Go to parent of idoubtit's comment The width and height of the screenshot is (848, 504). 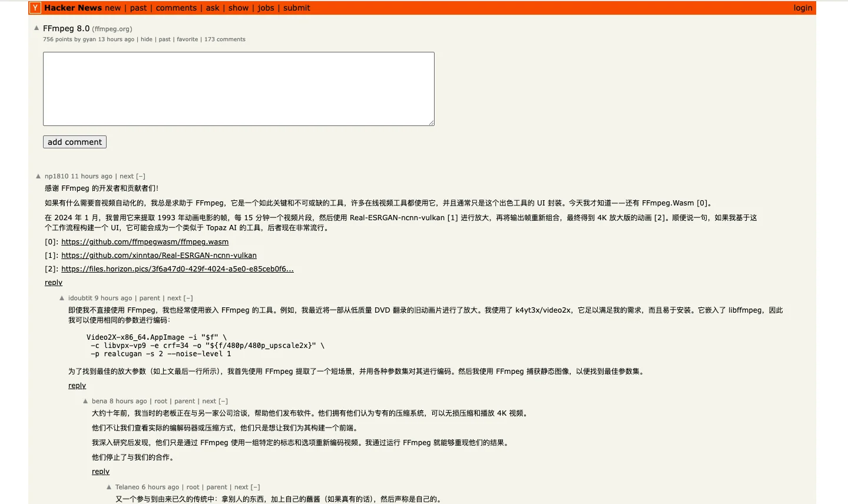(150, 298)
